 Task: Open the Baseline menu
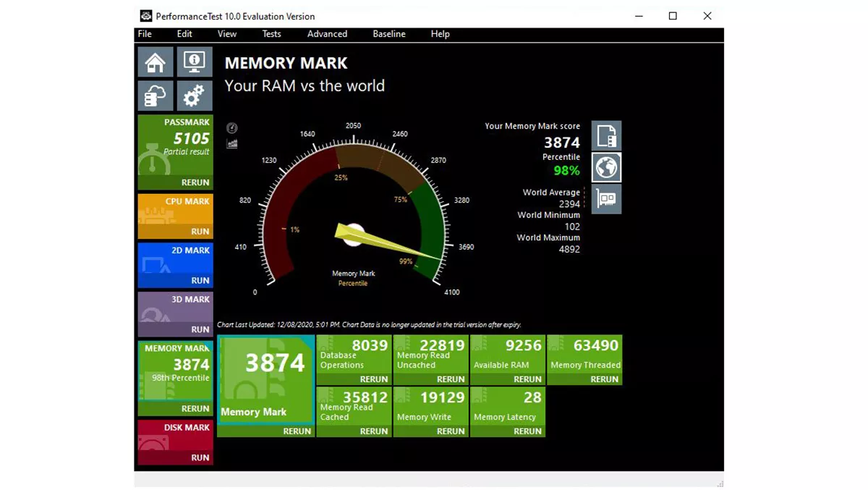(x=389, y=34)
